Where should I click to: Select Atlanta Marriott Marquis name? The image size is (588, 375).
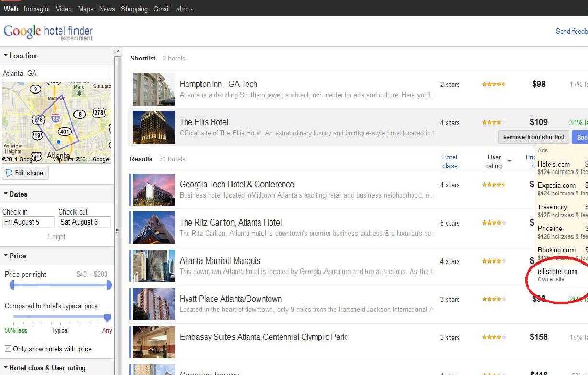220,261
